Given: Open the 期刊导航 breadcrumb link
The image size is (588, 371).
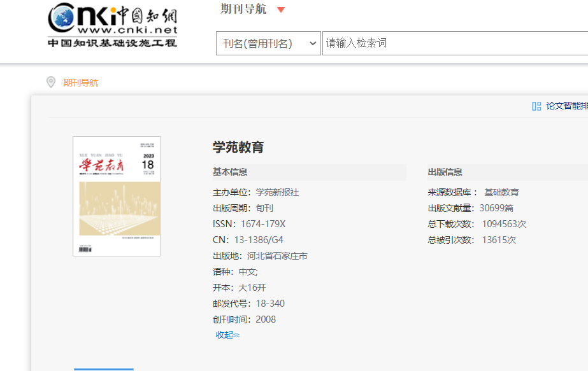Looking at the screenshot, I should 81,83.
